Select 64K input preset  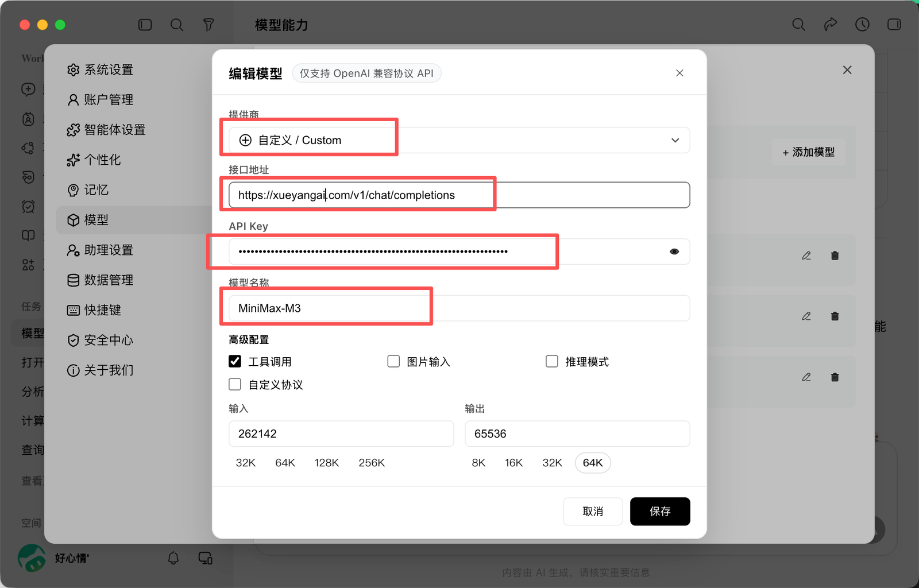click(285, 463)
